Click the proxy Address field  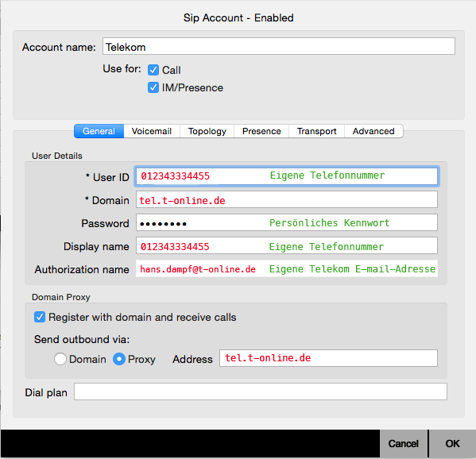pos(328,358)
